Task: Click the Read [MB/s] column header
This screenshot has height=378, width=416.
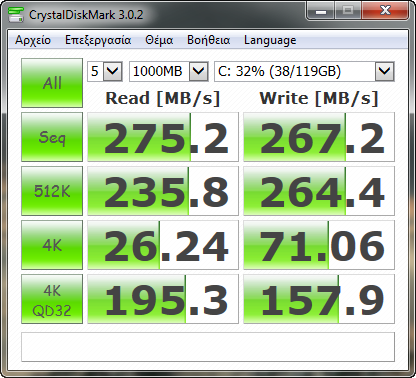Action: pyautogui.click(x=163, y=98)
